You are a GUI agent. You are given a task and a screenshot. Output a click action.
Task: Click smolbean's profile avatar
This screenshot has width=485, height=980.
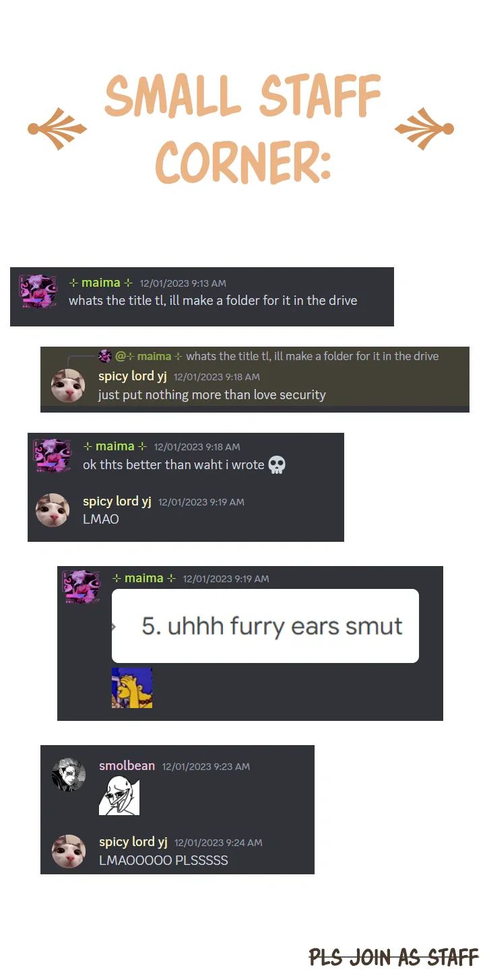pos(69,775)
